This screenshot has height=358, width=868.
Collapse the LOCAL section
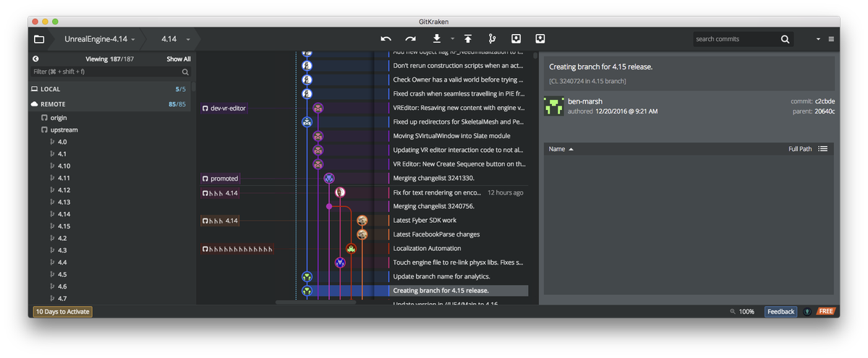[x=110, y=89]
